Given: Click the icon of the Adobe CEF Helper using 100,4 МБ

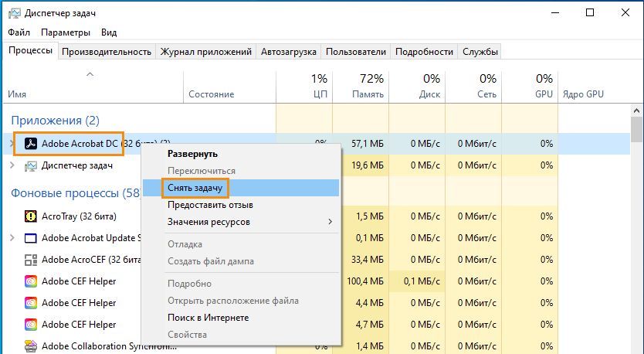Looking at the screenshot, I should [x=31, y=281].
